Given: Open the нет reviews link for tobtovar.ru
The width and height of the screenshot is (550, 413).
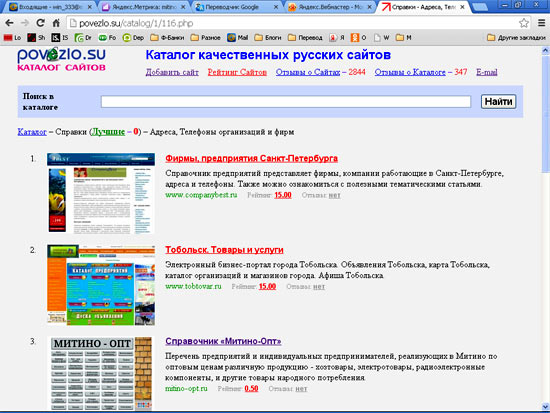Looking at the screenshot, I should tap(319, 287).
